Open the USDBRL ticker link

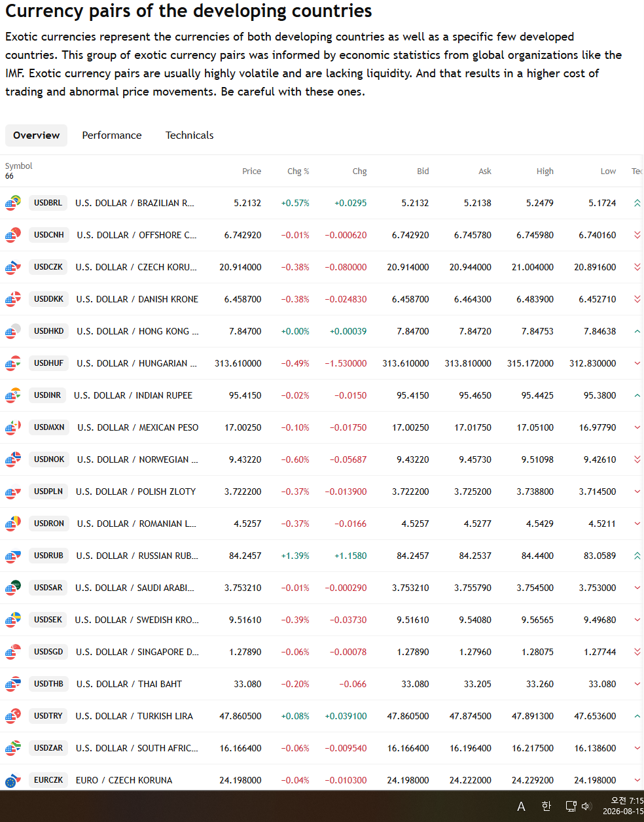(x=48, y=203)
